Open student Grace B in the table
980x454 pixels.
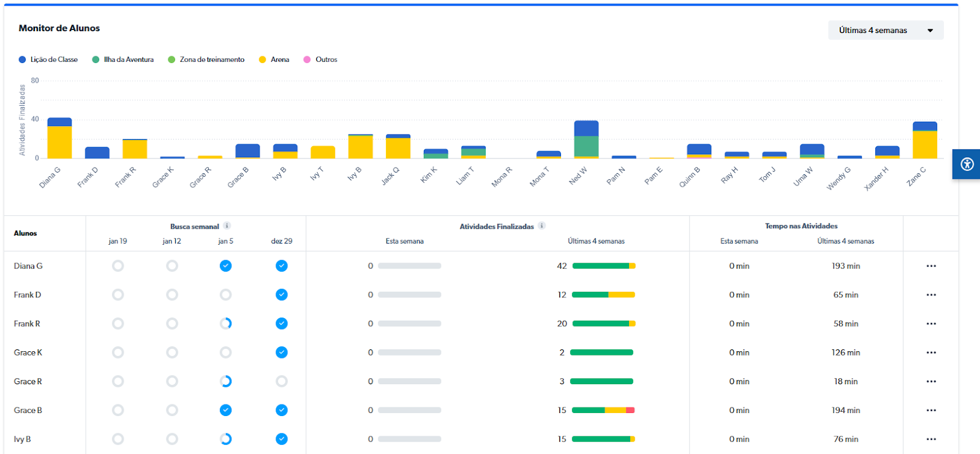pyautogui.click(x=28, y=410)
